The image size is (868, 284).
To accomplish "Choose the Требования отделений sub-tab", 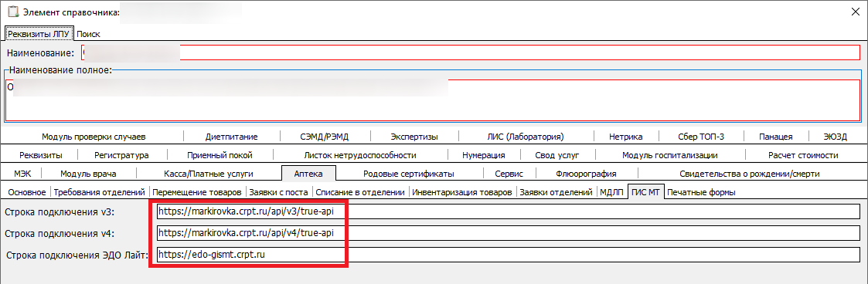I will coord(100,192).
